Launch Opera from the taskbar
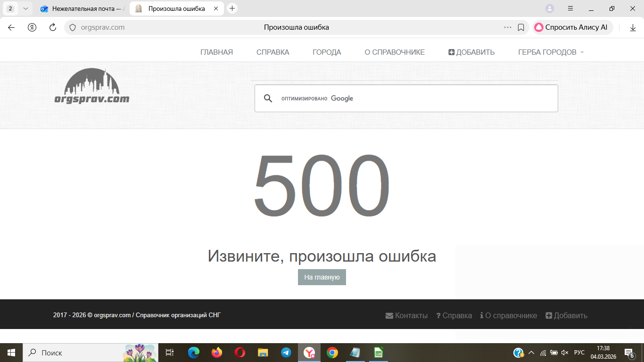Image resolution: width=644 pixels, height=362 pixels. 240,353
